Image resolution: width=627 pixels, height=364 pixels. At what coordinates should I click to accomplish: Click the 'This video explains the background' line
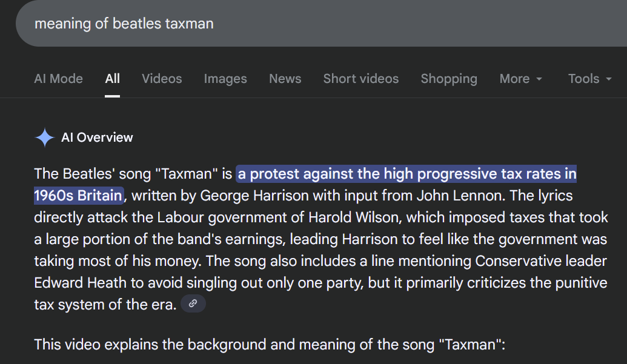(x=269, y=345)
